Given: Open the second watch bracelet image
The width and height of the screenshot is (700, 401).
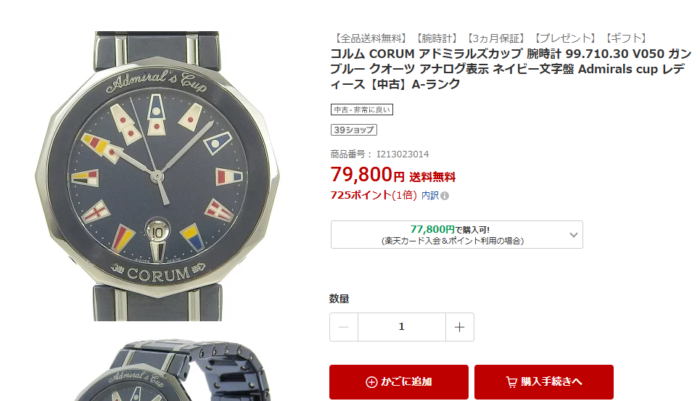Looking at the screenshot, I should click(172, 371).
